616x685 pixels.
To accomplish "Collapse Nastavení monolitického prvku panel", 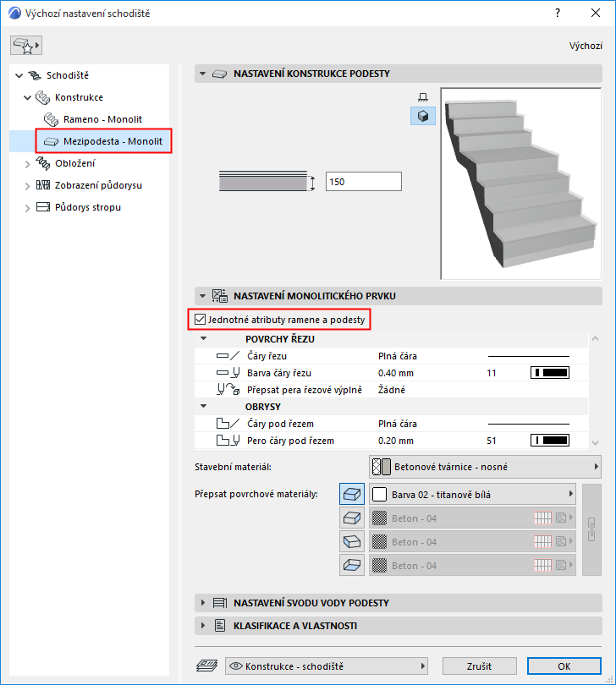I will click(x=202, y=296).
